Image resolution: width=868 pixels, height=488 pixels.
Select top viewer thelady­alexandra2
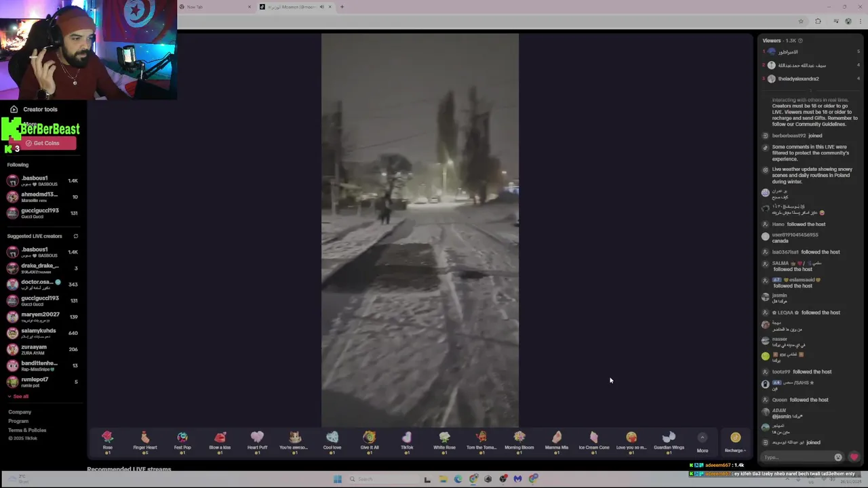pos(798,79)
